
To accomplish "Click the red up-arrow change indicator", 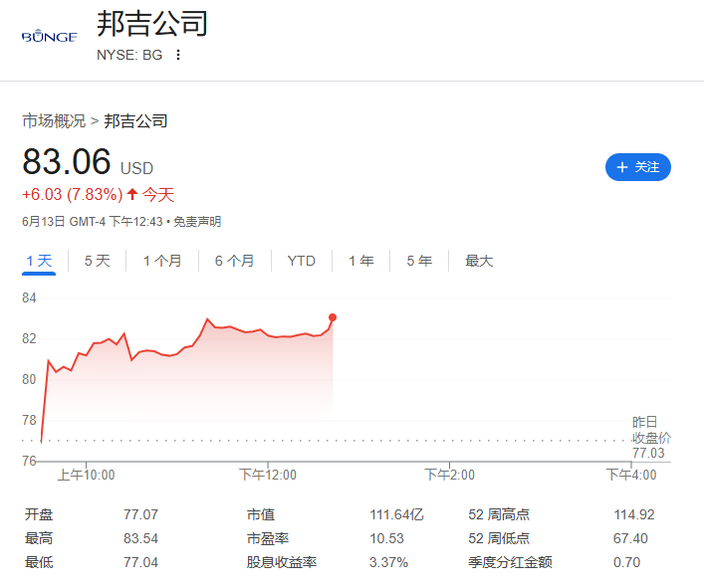I will click(132, 194).
